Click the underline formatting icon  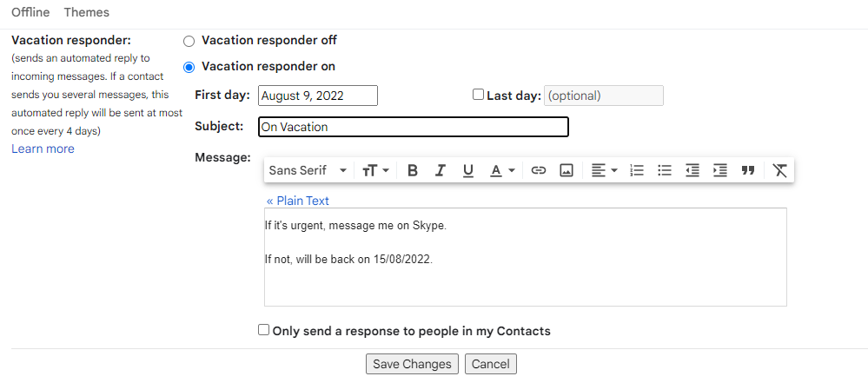(x=468, y=171)
